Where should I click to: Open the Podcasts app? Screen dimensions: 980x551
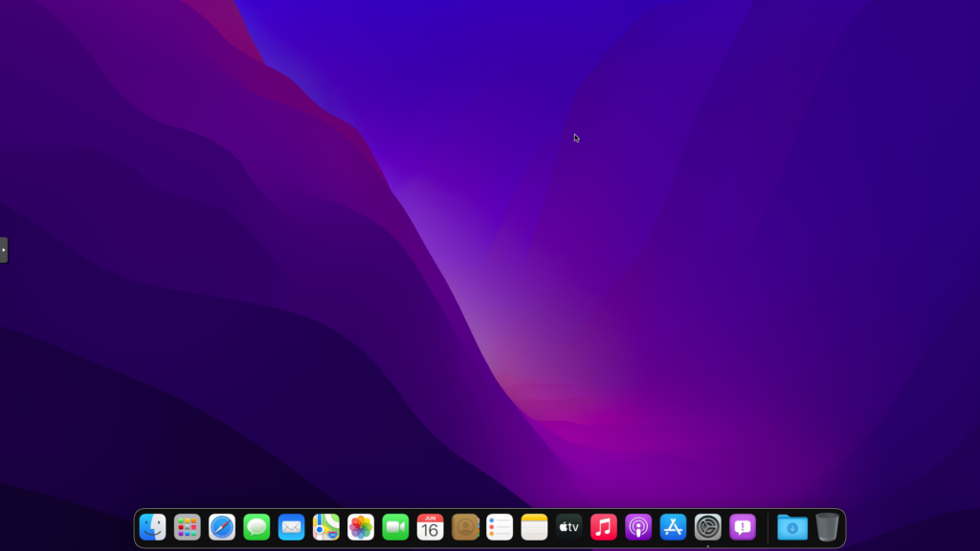coord(638,527)
